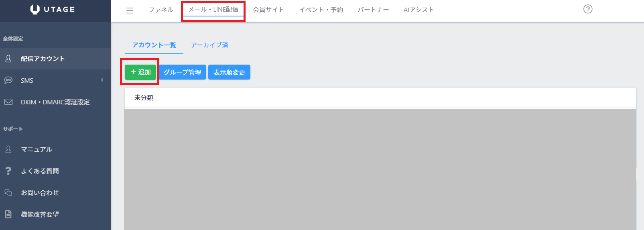
Task: Click the お問い合わせ chat bubbles icon
Action: [x=8, y=193]
